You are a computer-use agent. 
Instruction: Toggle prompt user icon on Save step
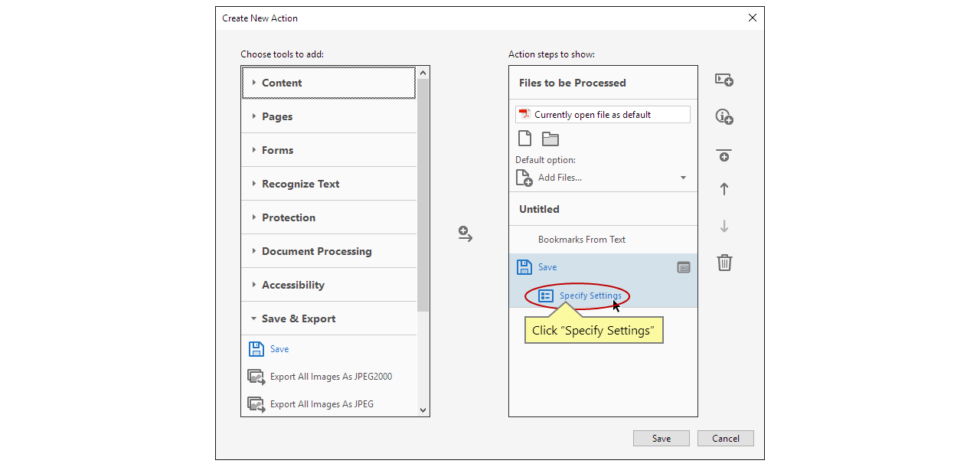[684, 267]
